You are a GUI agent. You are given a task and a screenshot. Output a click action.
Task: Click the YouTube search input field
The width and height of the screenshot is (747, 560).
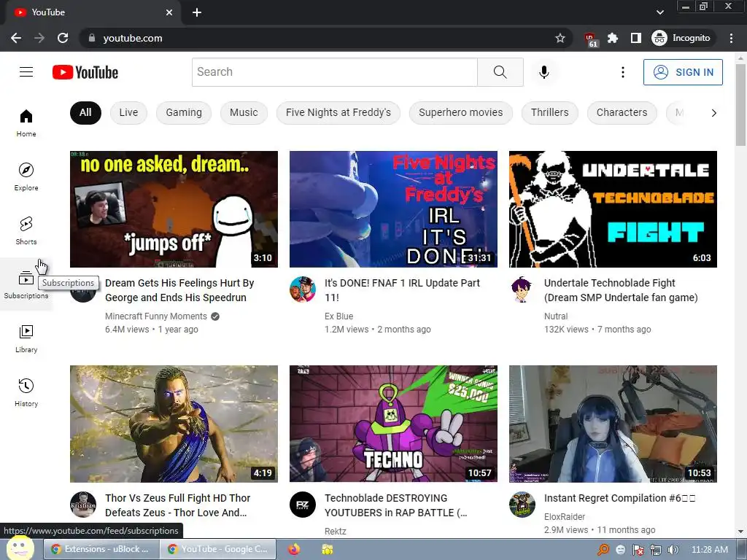pyautogui.click(x=334, y=72)
